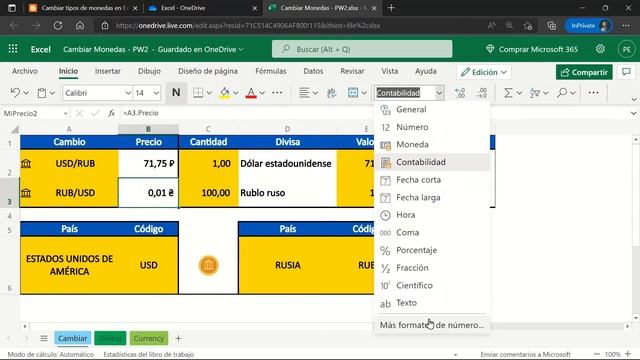Switch to the Fórmulas tab
Viewport: 640px width, 360px height.
[x=271, y=71]
